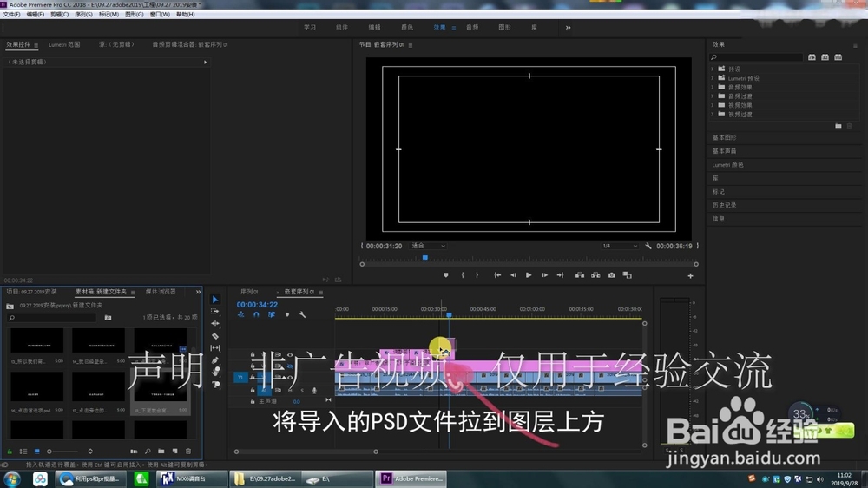Open Lumetri 颜色 panel
This screenshot has height=488, width=868.
(727, 164)
